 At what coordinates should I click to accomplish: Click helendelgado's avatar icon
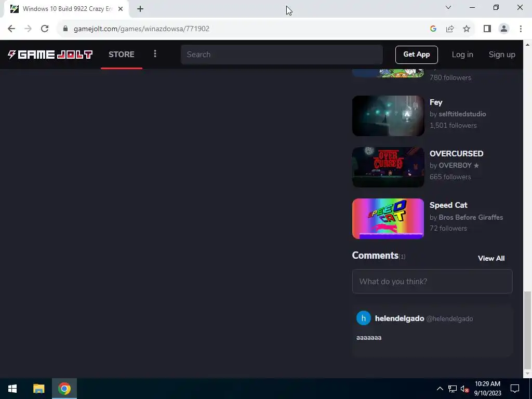click(363, 318)
